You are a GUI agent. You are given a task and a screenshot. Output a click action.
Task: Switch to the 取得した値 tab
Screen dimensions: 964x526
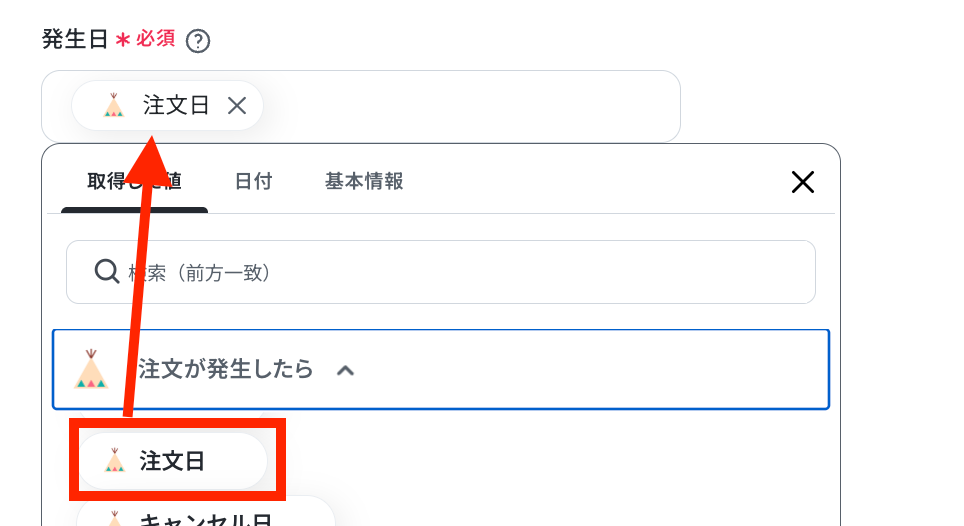tap(134, 181)
